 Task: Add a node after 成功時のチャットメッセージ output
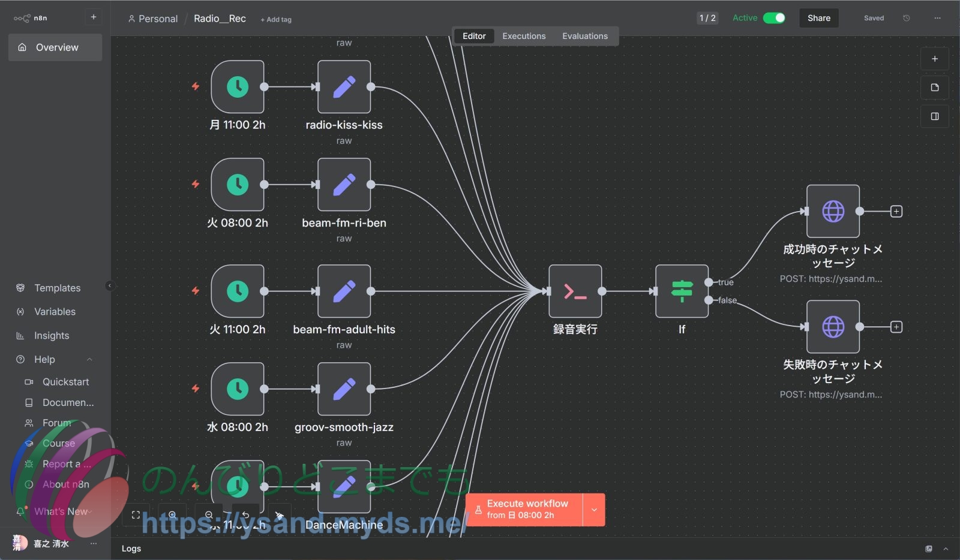pyautogui.click(x=896, y=212)
